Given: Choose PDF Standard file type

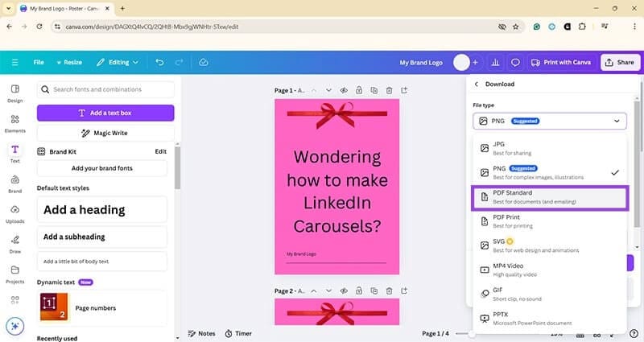Looking at the screenshot, I should click(550, 197).
